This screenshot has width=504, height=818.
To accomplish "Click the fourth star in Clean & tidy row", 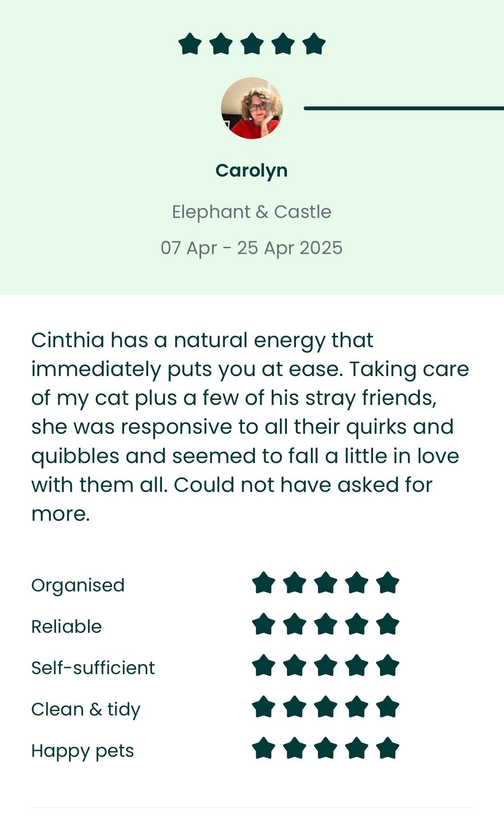I will 357,707.
